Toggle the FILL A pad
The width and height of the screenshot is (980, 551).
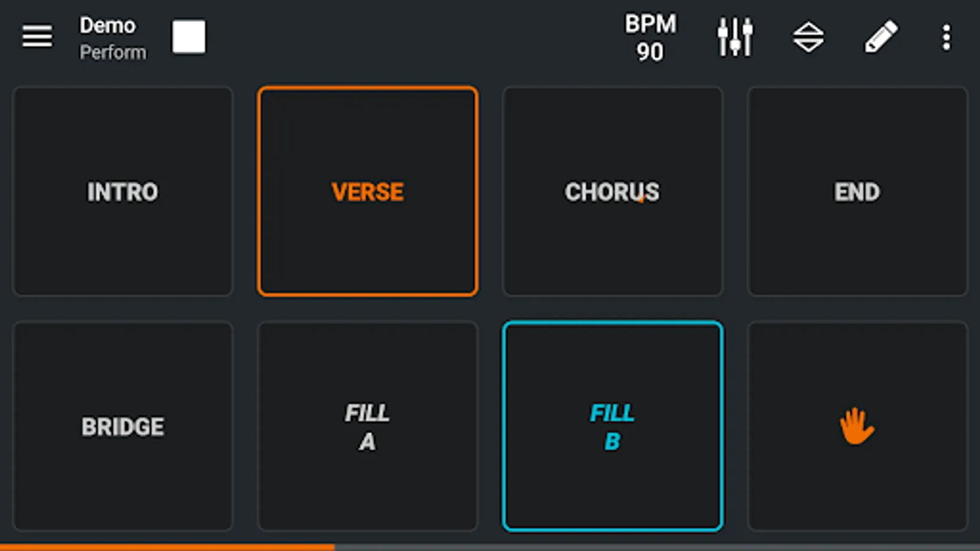367,426
